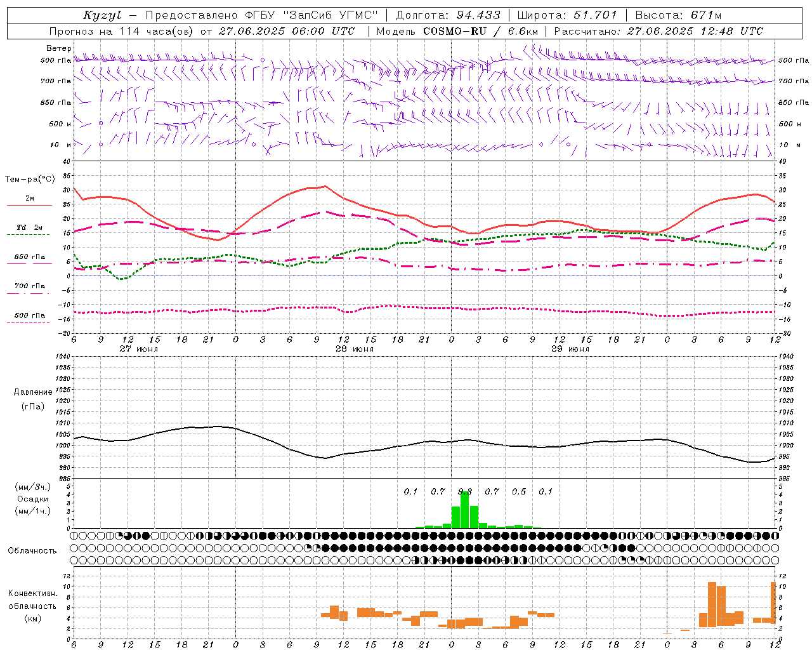Viewport: 812px width, 650px height.
Task: Click the "29 июня" date label
Action: [x=570, y=349]
